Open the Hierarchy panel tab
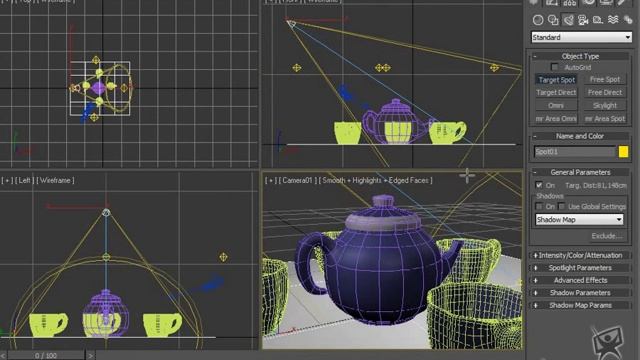This screenshot has width=640, height=360. pyautogui.click(x=570, y=2)
